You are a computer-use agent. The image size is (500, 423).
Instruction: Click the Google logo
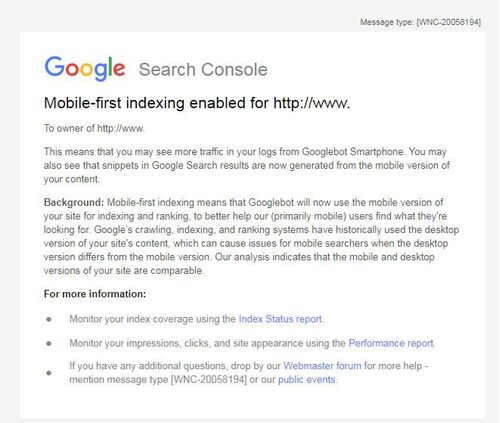pyautogui.click(x=85, y=68)
